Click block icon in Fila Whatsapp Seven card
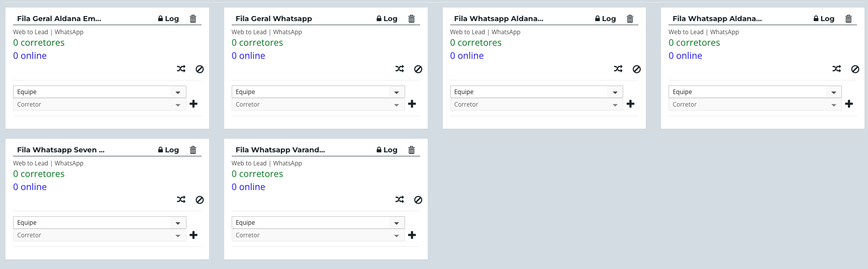This screenshot has height=269, width=868. 200,200
